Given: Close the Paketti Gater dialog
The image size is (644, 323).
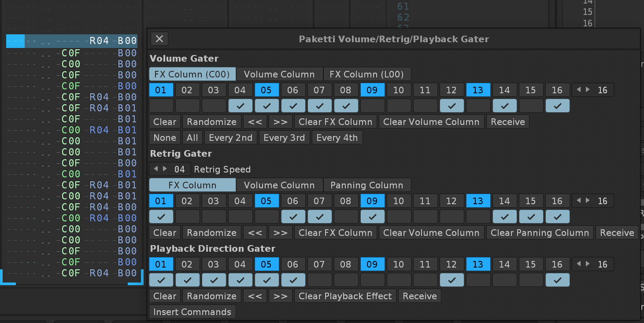Looking at the screenshot, I should (x=159, y=39).
